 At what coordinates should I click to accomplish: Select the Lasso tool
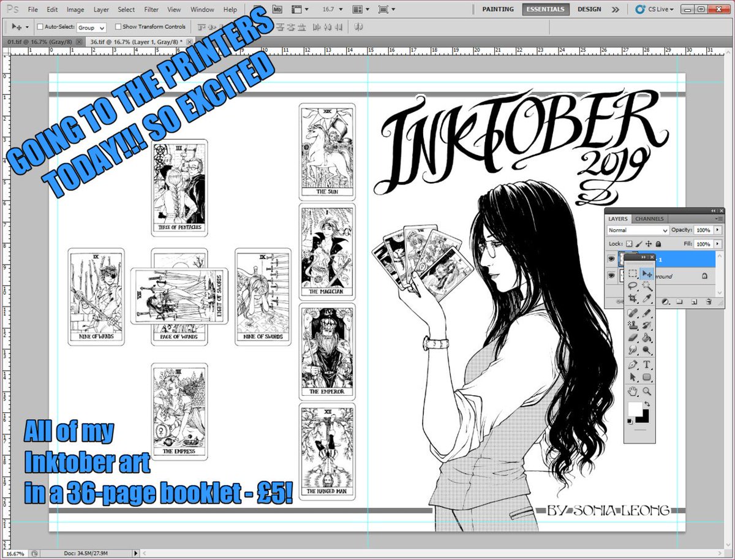point(633,286)
